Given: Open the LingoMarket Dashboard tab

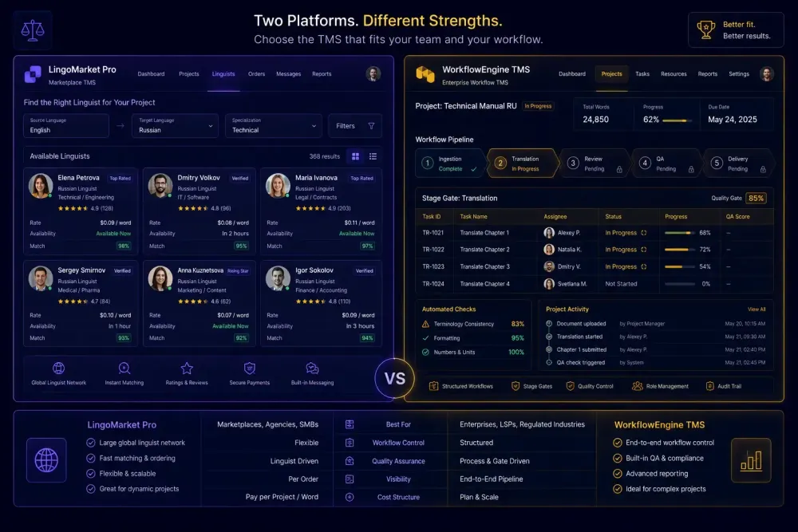Looking at the screenshot, I should click(x=151, y=73).
